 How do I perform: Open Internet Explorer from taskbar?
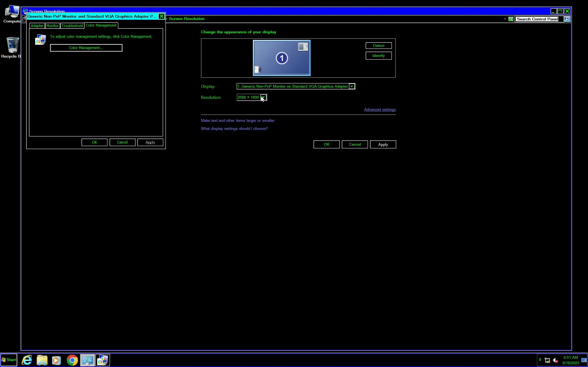pyautogui.click(x=27, y=360)
